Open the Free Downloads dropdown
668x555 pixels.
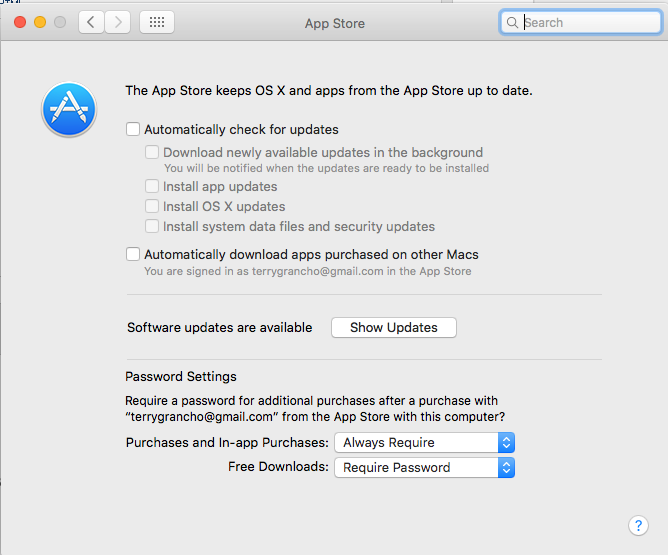pos(424,467)
